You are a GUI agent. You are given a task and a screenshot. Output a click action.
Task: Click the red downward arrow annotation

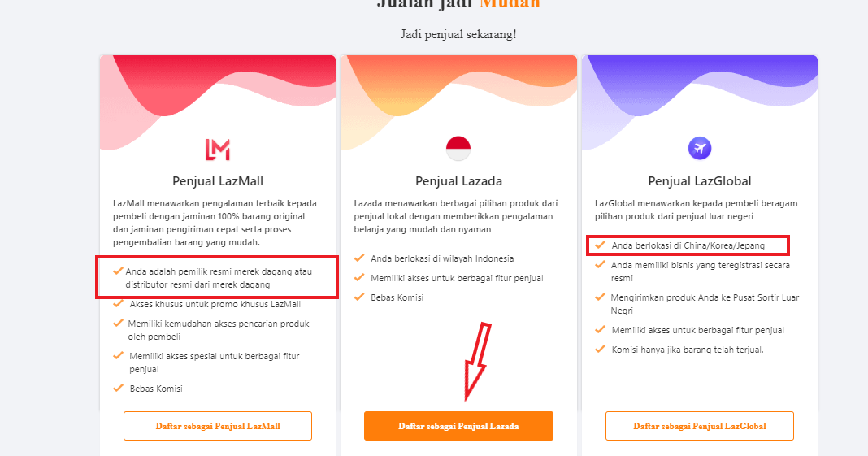click(477, 362)
